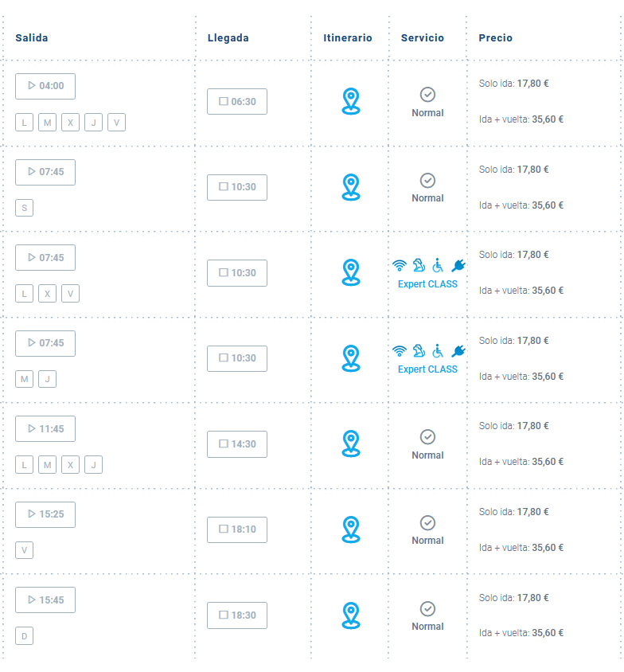The height and width of the screenshot is (672, 624).
Task: Select the 04:00 departure time button
Action: (x=45, y=86)
